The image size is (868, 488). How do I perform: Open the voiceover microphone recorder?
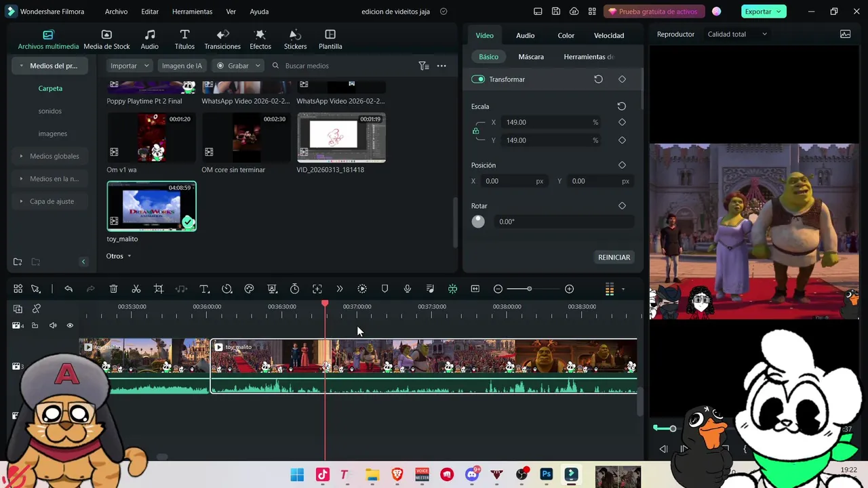tap(407, 289)
